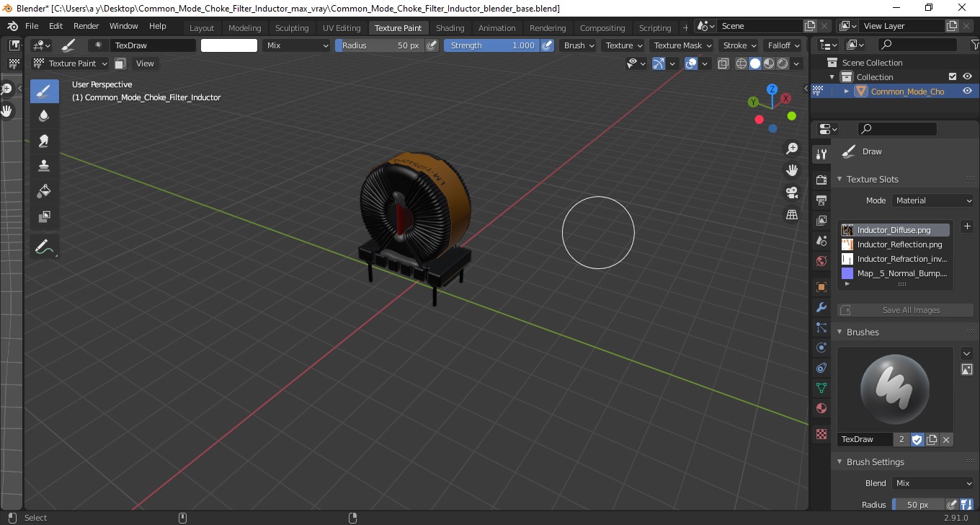
Task: Toggle radius pen pressure in header
Action: tap(432, 45)
